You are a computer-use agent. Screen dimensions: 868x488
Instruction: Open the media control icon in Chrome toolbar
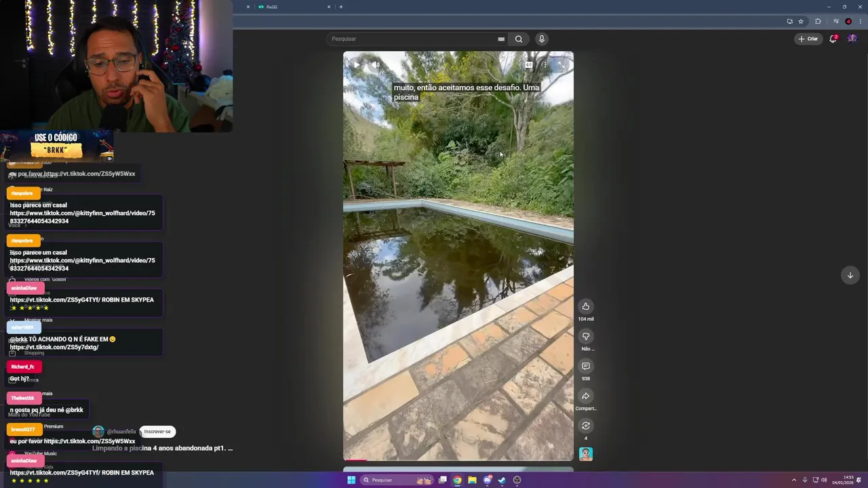(x=836, y=21)
